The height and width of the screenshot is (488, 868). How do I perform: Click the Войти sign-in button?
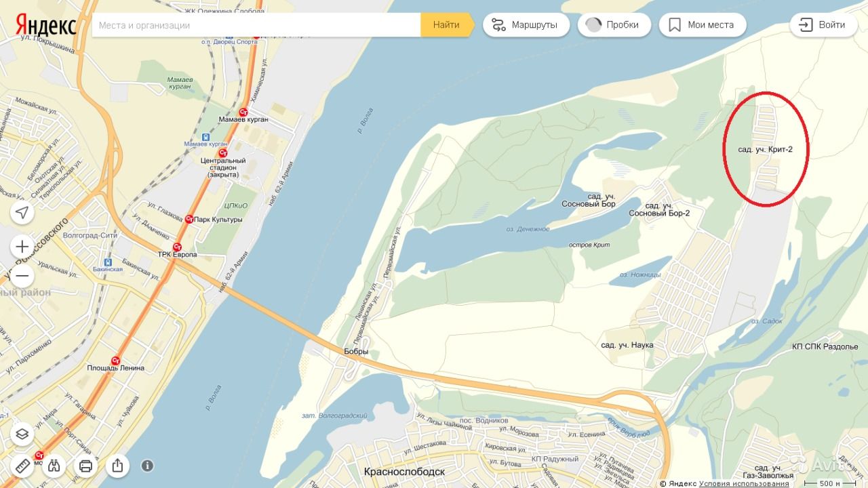click(822, 25)
